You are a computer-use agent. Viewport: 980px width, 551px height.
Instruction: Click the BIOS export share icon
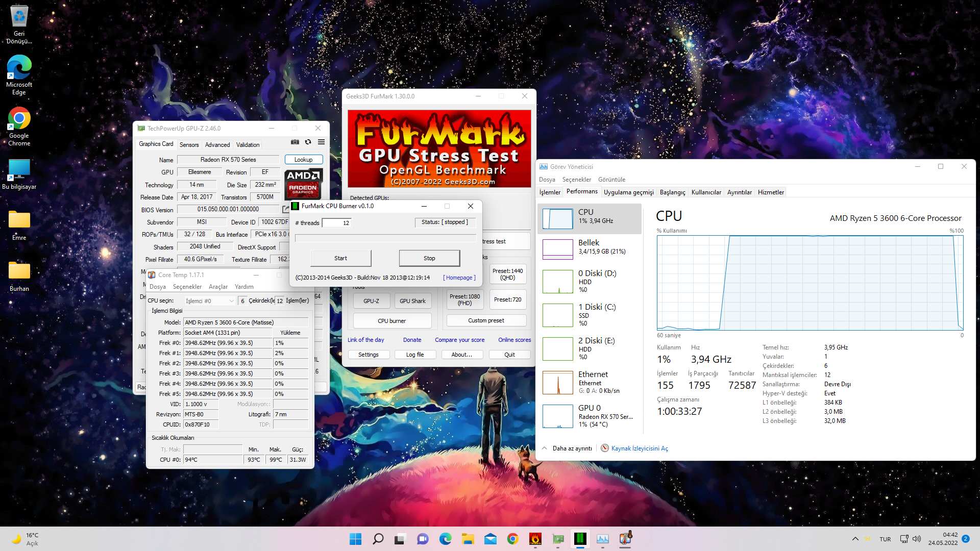coord(286,209)
